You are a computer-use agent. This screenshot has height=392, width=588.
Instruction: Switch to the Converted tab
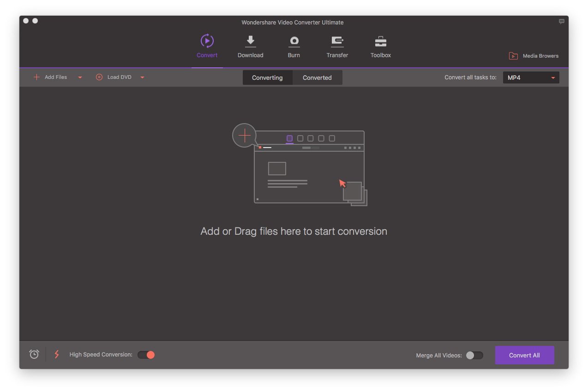(x=317, y=77)
